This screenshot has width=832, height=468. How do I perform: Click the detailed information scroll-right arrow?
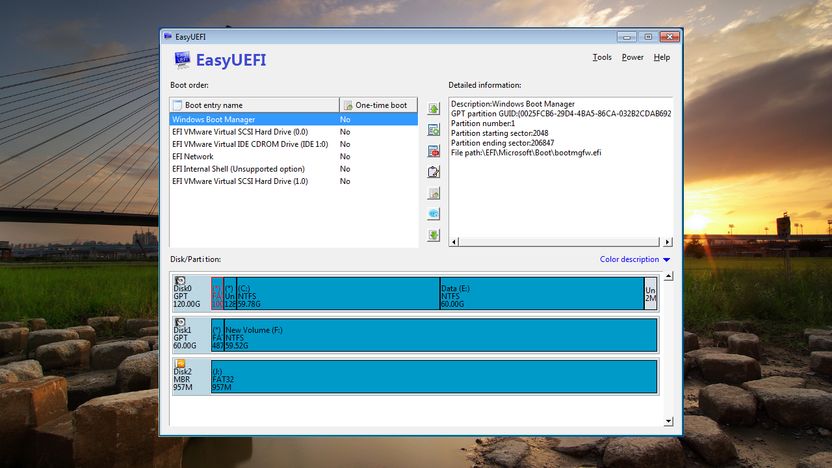coord(668,242)
